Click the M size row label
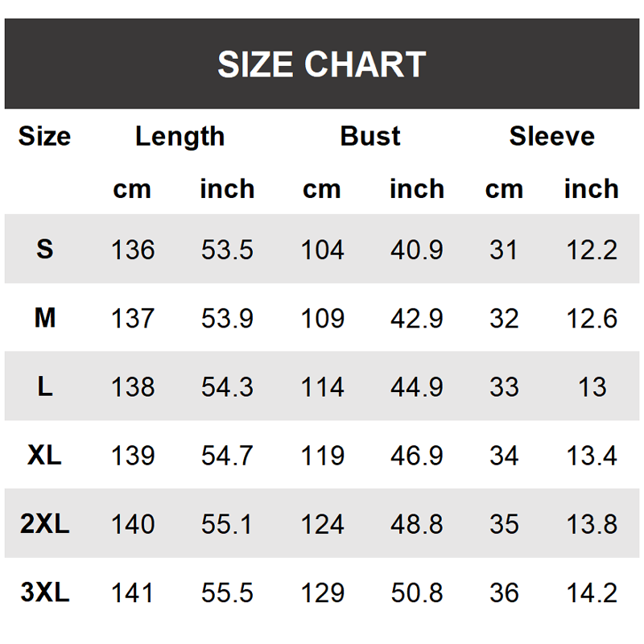The image size is (644, 644). [44, 319]
